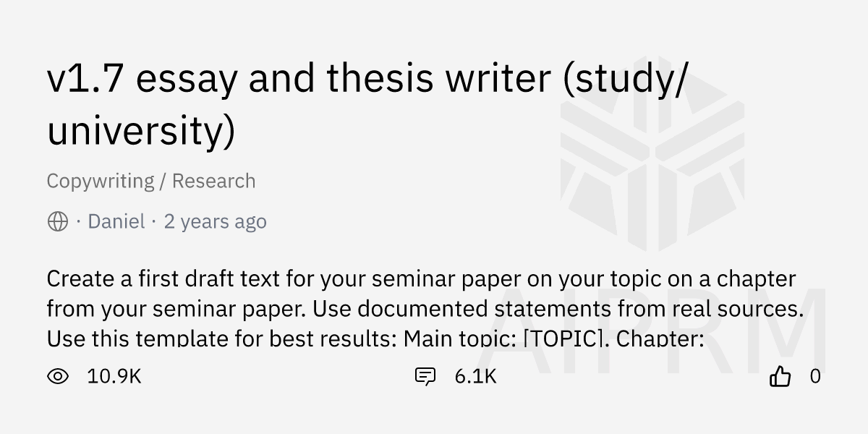Open the Research category

click(x=214, y=181)
